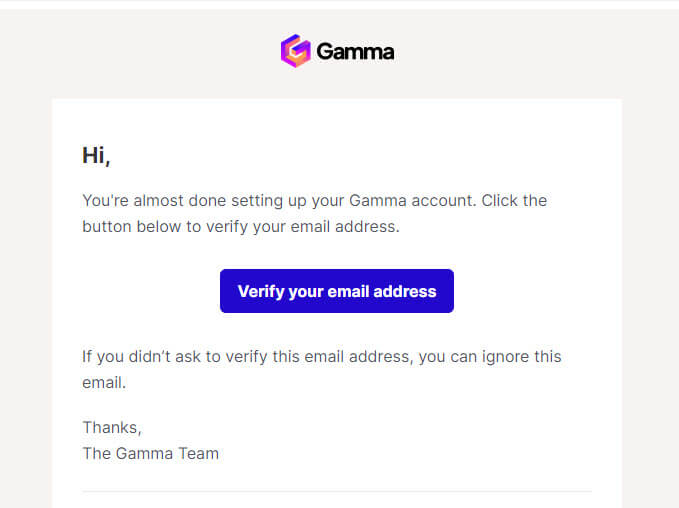Viewport: 679px width, 508px height.
Task: Click the Gamma wordmark in the header
Action: (x=355, y=52)
